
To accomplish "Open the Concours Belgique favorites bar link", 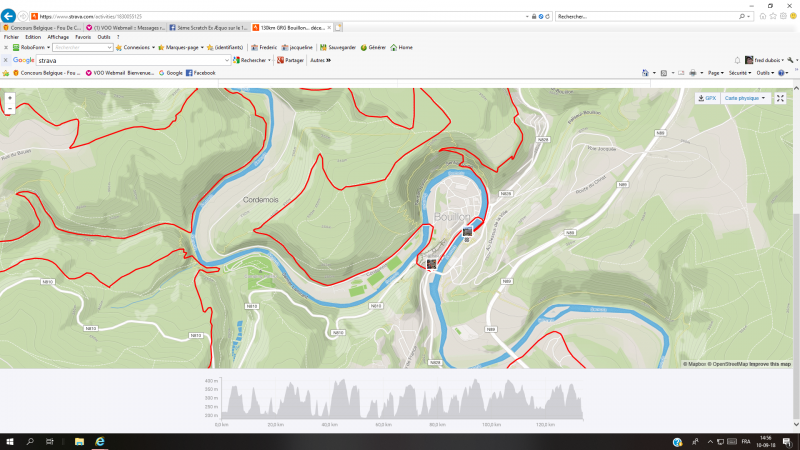I will (46, 73).
